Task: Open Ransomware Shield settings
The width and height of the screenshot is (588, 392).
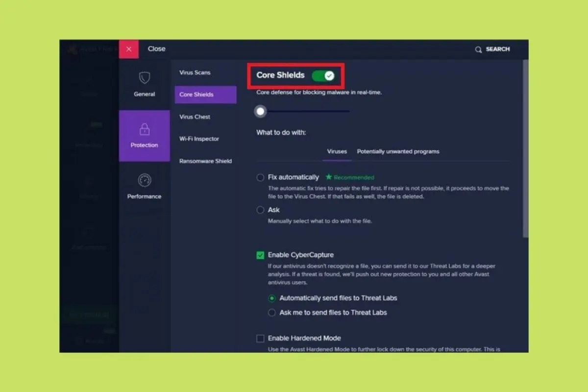Action: coord(205,161)
